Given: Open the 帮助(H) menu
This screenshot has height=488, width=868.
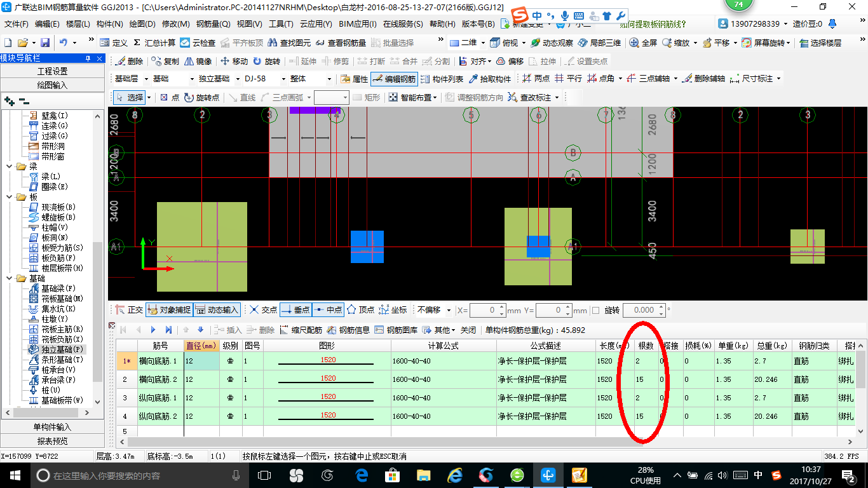Looking at the screenshot, I should coord(442,24).
